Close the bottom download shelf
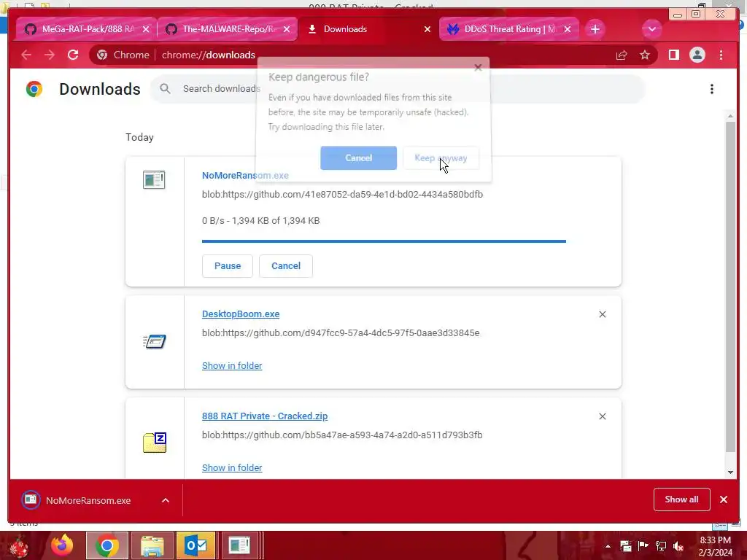The height and width of the screenshot is (560, 747). (724, 499)
